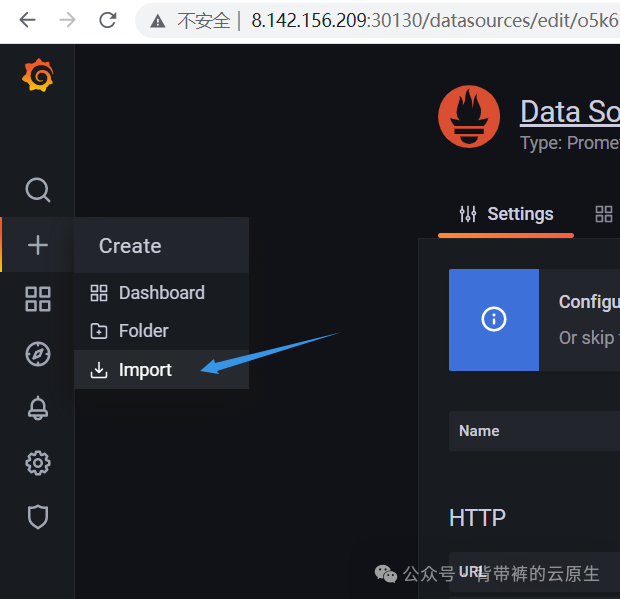The width and height of the screenshot is (620, 599).
Task: Click the HTTP section heading
Action: (477, 518)
